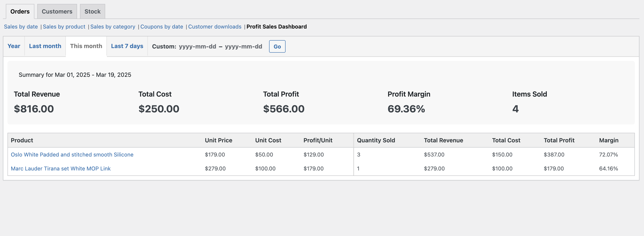Click the Quantity Sold column header
644x236 pixels.
coord(376,140)
